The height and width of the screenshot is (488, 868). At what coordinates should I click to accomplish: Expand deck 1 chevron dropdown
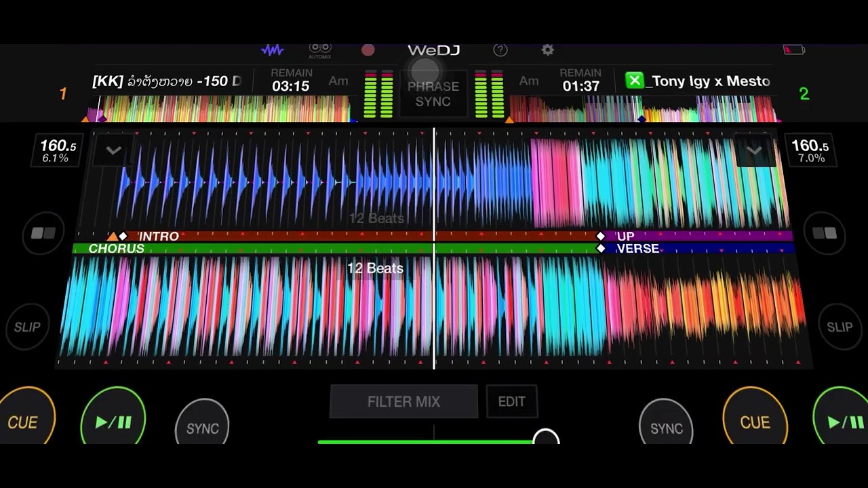[113, 150]
